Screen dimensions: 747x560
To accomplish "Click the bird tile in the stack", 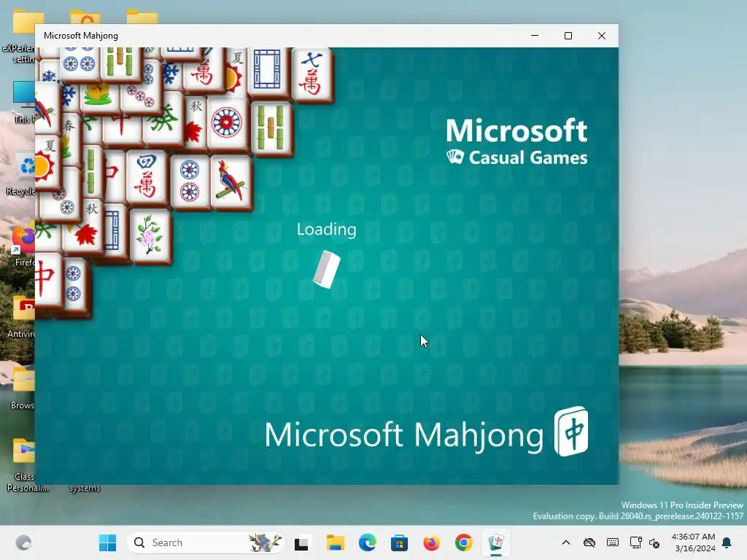I will (x=231, y=182).
